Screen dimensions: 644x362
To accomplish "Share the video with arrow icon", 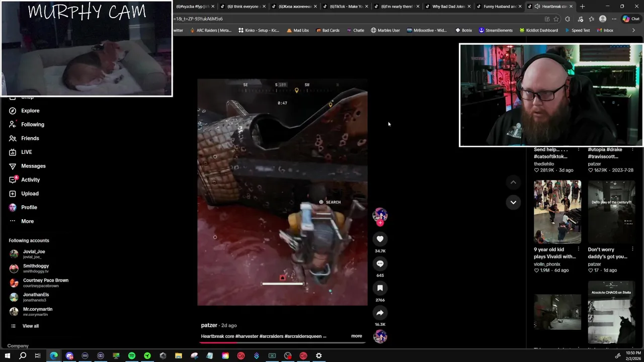I will click(380, 313).
